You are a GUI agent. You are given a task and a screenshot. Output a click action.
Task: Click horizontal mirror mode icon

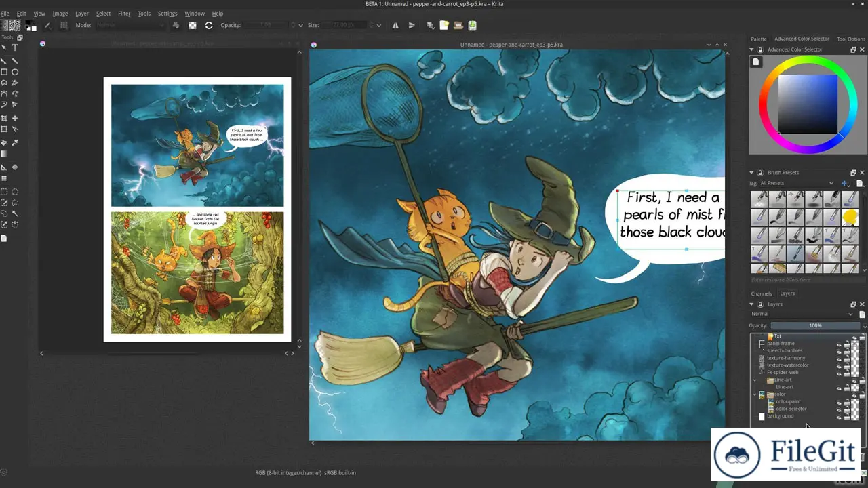click(x=396, y=25)
